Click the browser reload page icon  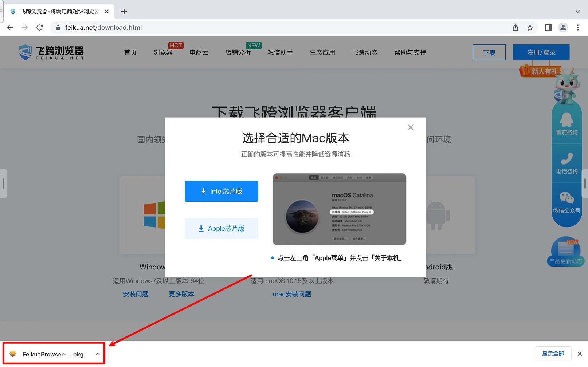pos(40,28)
